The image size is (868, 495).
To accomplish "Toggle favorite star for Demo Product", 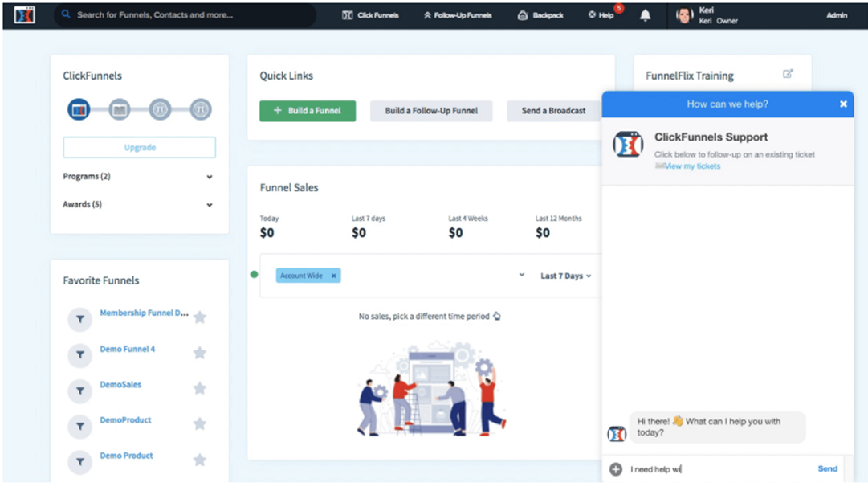I will tap(200, 460).
